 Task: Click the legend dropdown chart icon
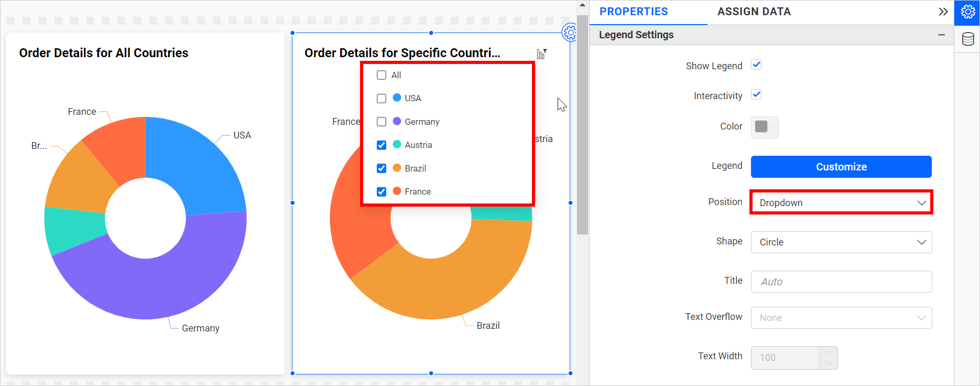[x=541, y=53]
